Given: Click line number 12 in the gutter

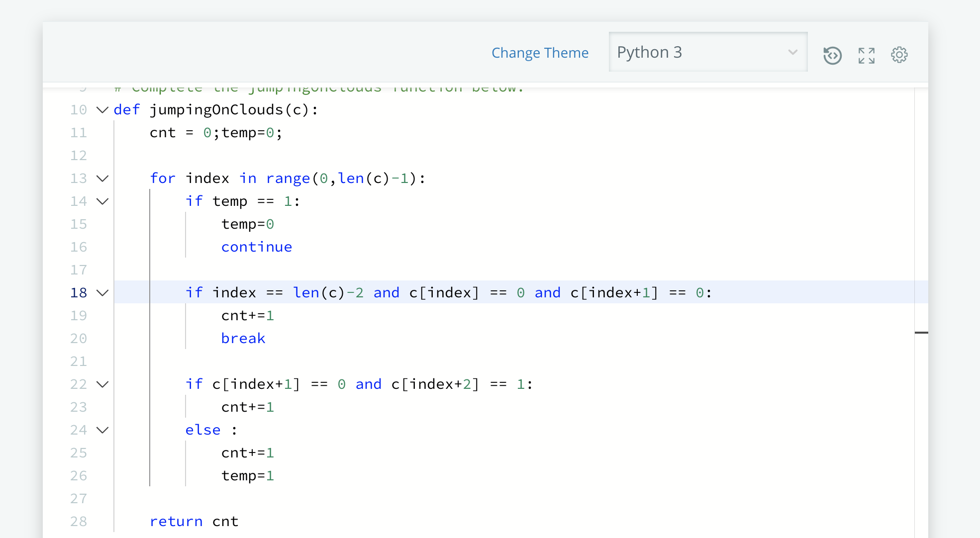Looking at the screenshot, I should (x=79, y=156).
